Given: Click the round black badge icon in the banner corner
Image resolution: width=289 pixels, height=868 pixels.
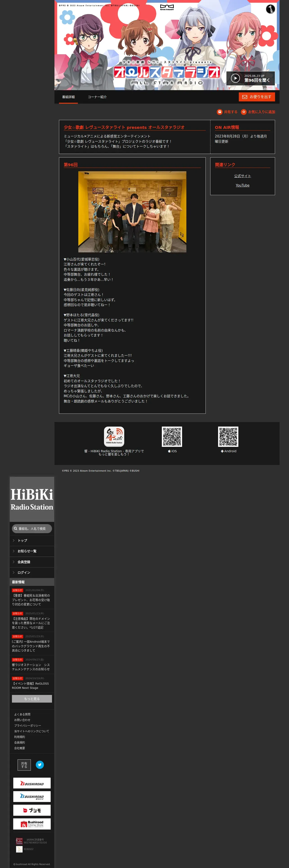Looking at the screenshot, I should coord(270,9).
